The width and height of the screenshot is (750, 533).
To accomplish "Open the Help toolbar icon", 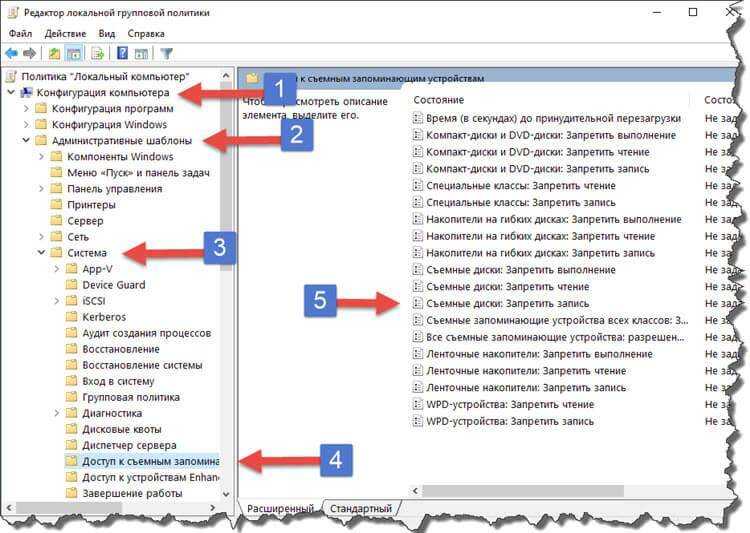I will coord(122,54).
